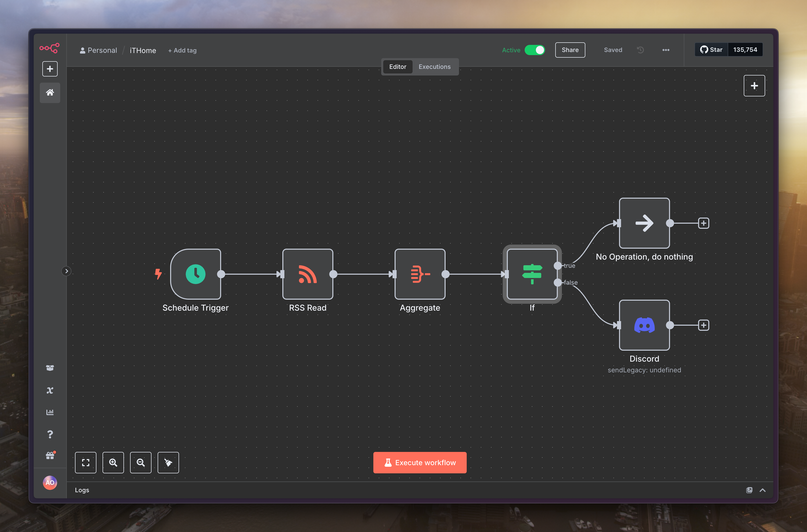Select the RSS Read node

[x=307, y=274]
